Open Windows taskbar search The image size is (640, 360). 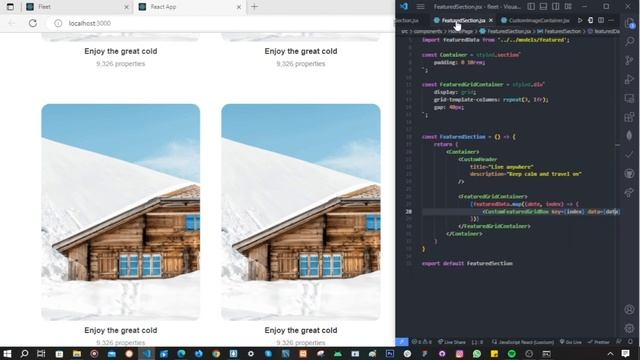(x=24, y=353)
